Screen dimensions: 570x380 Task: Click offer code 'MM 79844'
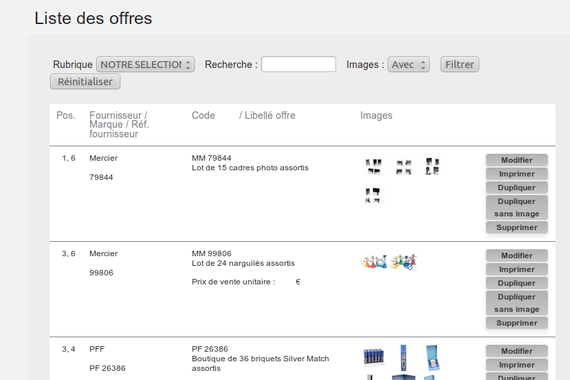coord(211,158)
